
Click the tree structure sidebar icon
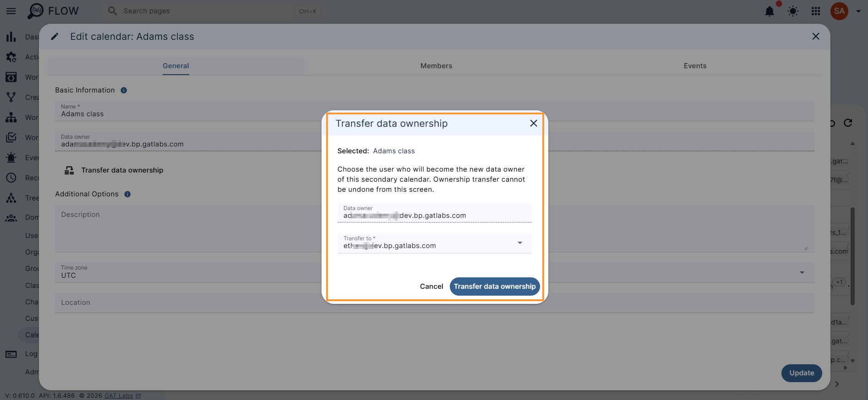coord(11,198)
